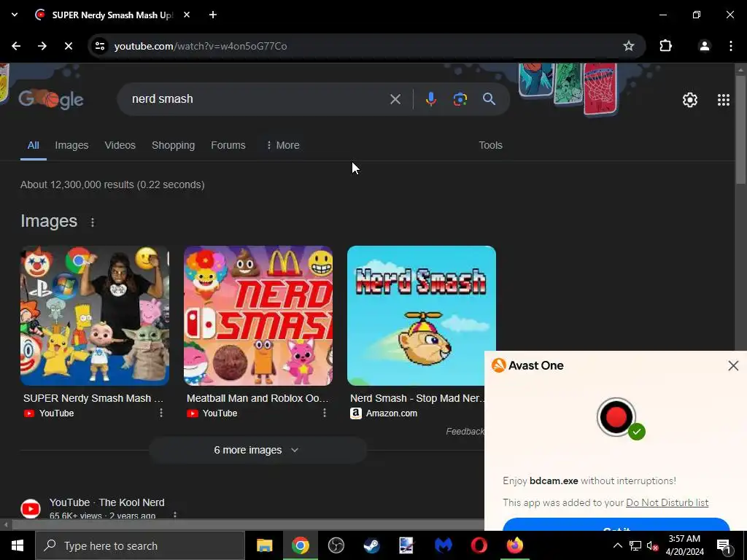Click the page vertical scrollbar thumb
747x560 pixels.
[740, 128]
